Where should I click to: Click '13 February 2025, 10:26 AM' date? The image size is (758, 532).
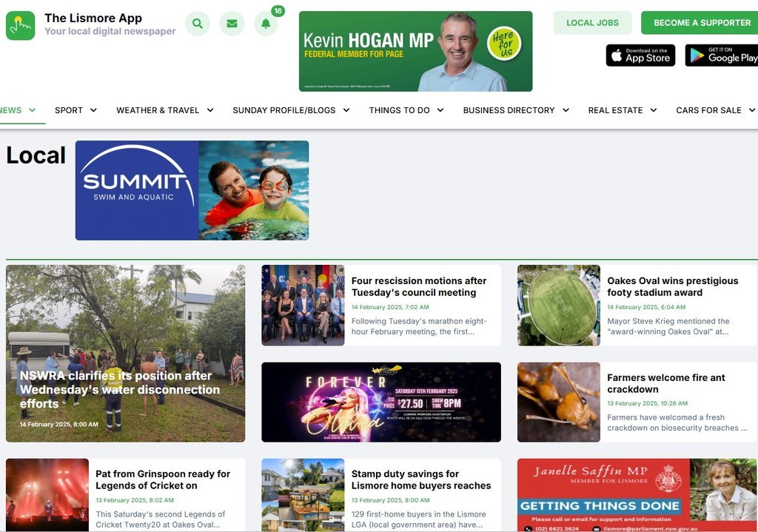click(647, 403)
